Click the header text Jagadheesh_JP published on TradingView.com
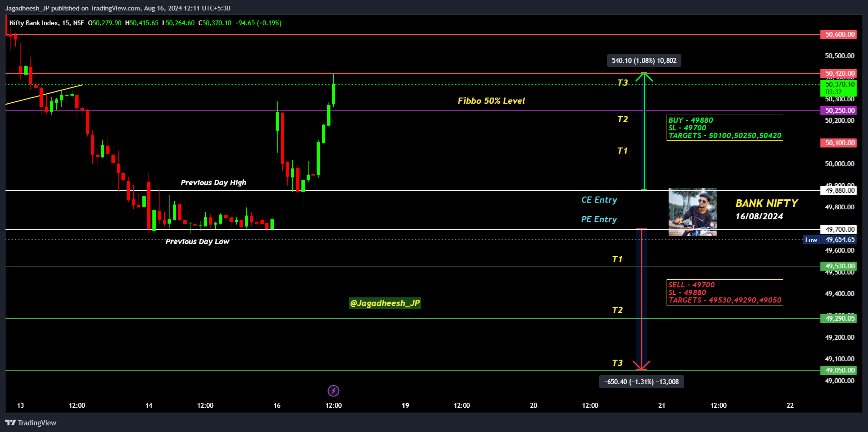 click(118, 8)
